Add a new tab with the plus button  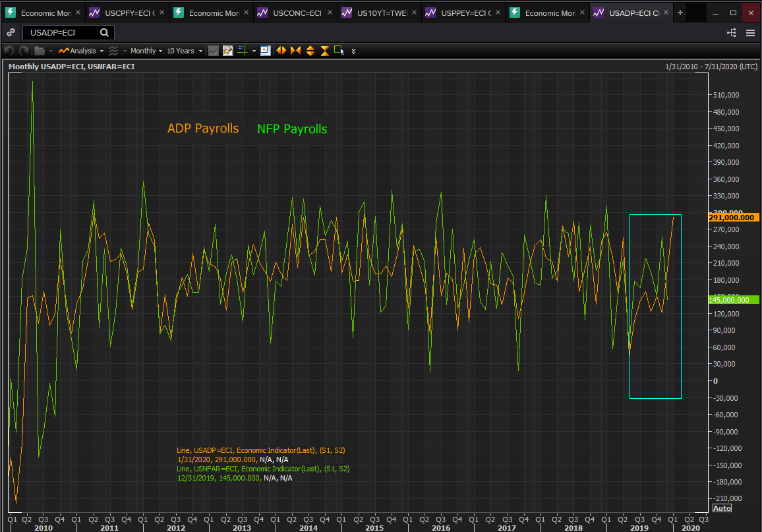[x=680, y=13]
